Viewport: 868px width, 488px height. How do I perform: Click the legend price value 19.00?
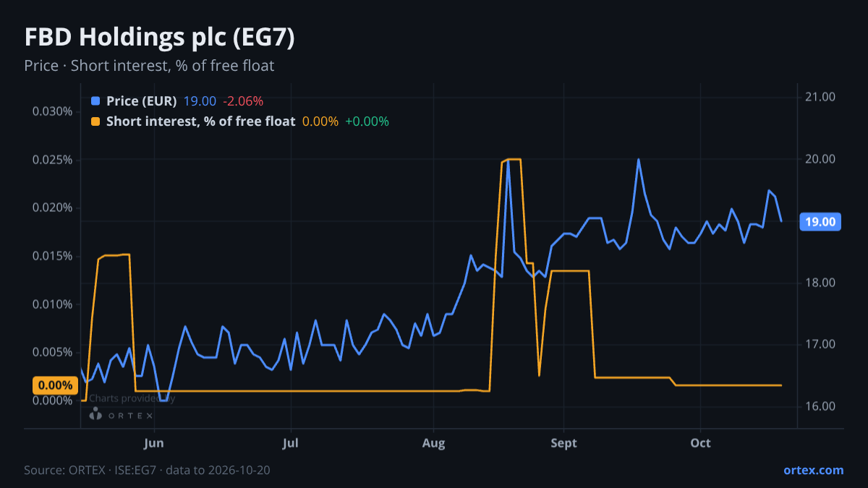click(x=200, y=100)
